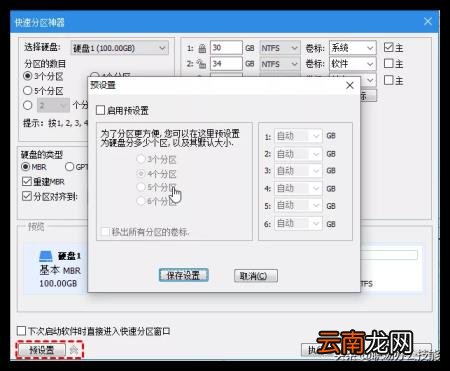Viewport: 450px width, 371px height.
Task: Uncheck the 主 checkbox on partition row 1
Action: point(388,47)
